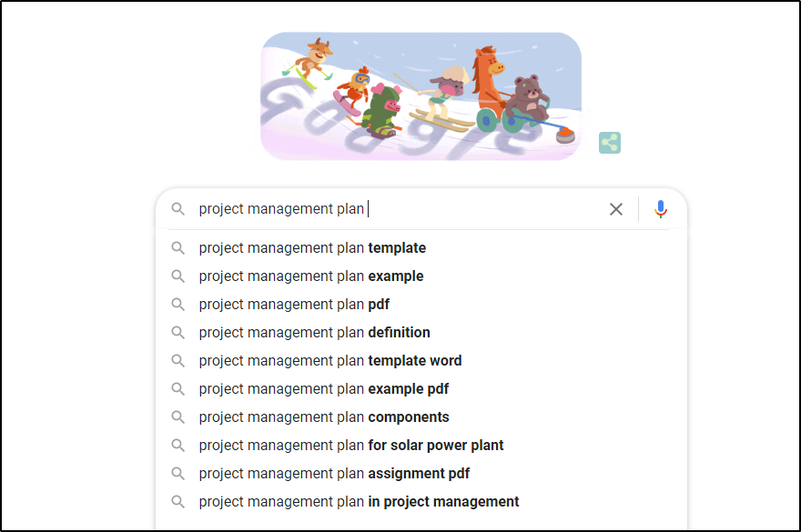Click the magnifier icon in the search box
Viewport: 801px width, 532px height.
(178, 209)
